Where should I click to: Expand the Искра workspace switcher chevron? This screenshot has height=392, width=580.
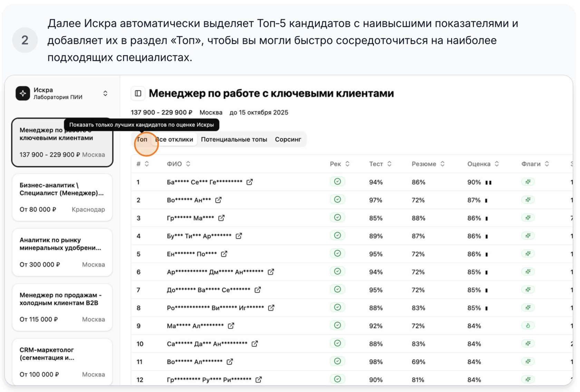(x=105, y=93)
